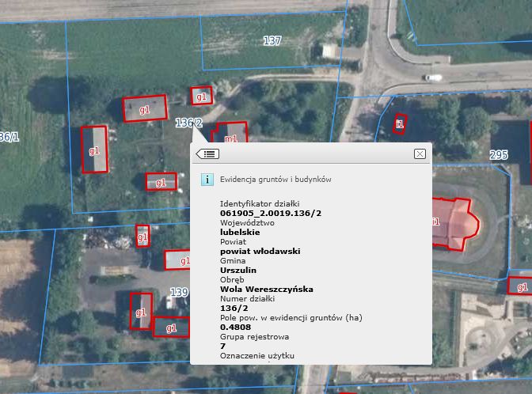Select 'powiat włodawski' value
532x394 pixels.
pos(260,252)
